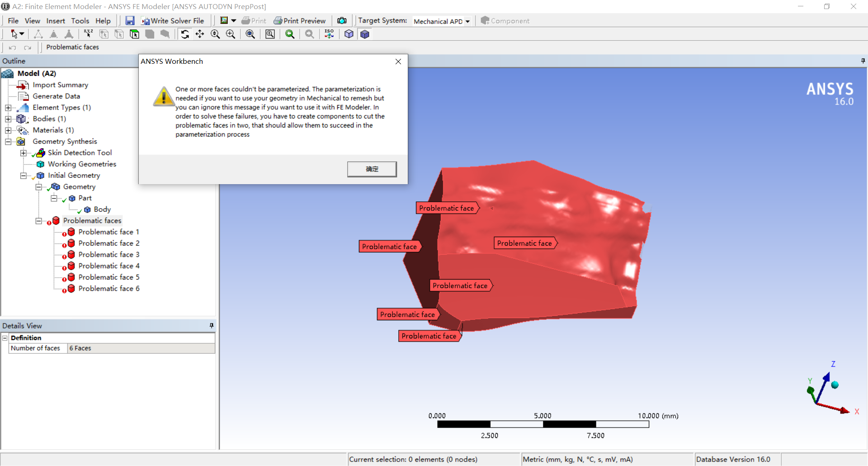Pin the Details View panel

(211, 326)
